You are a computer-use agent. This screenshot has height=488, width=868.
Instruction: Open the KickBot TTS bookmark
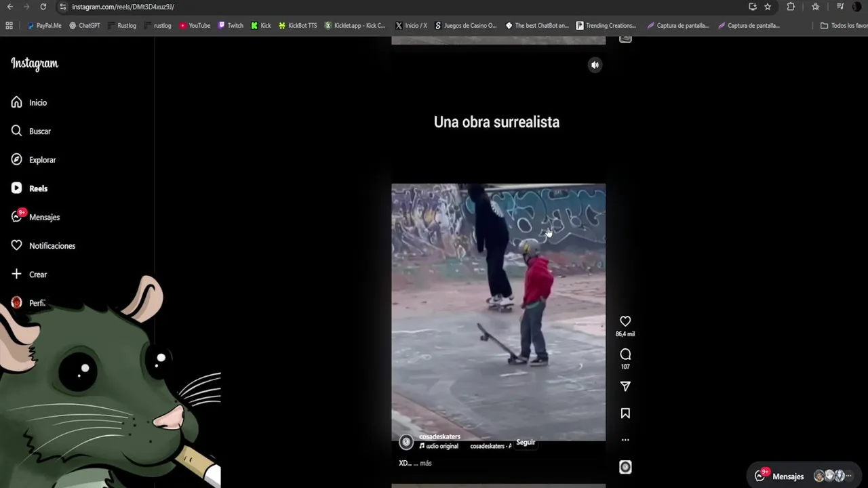[298, 26]
